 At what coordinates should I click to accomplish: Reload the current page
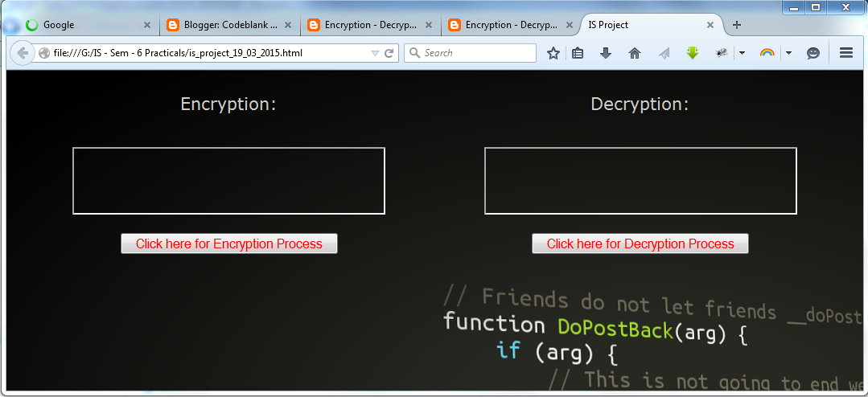click(389, 53)
